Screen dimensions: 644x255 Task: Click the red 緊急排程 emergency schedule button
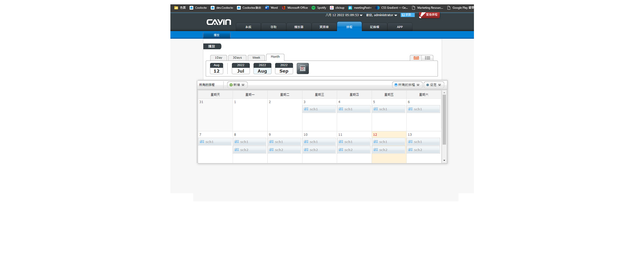(x=429, y=15)
